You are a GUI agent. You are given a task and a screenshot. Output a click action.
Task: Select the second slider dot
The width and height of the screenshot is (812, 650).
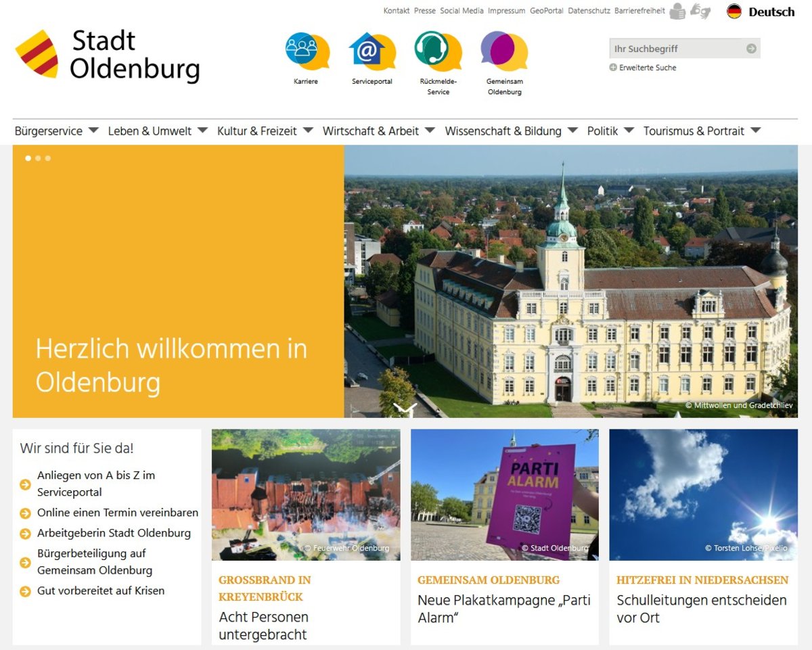(38, 158)
